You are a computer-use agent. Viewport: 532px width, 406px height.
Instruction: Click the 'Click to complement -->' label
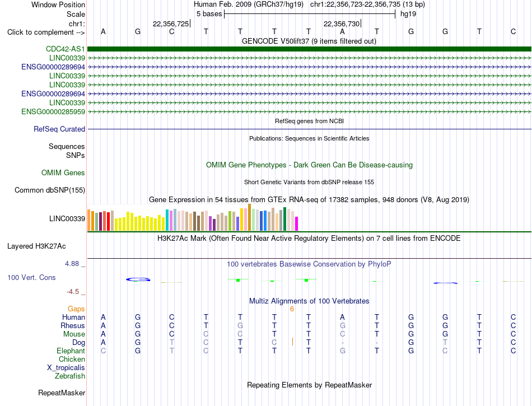click(46, 32)
